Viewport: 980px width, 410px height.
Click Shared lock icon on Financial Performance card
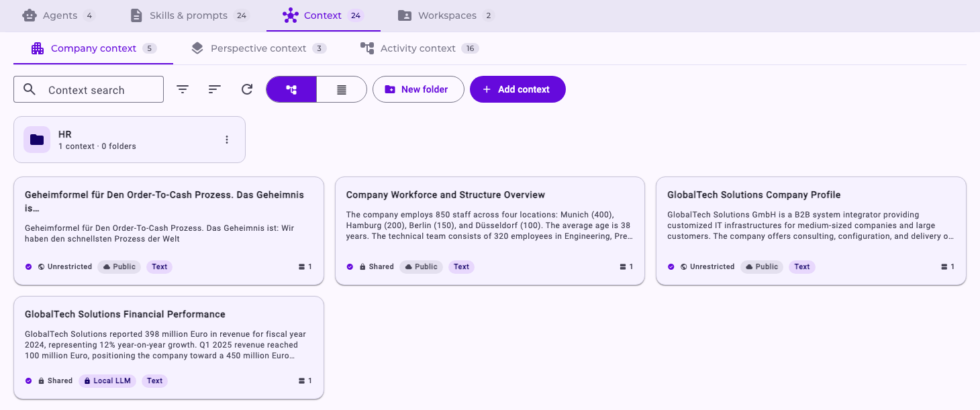pyautogui.click(x=42, y=381)
